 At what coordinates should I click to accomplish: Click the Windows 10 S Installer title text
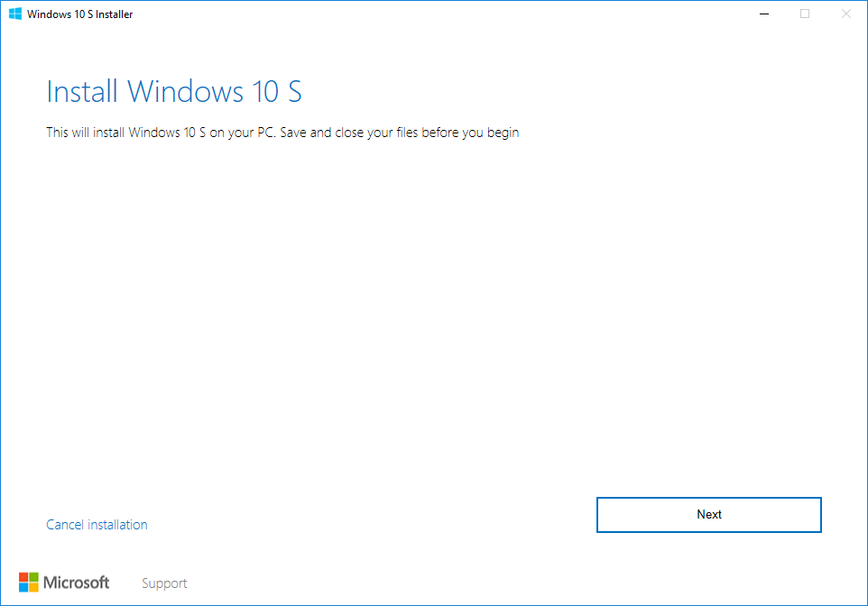(x=78, y=14)
